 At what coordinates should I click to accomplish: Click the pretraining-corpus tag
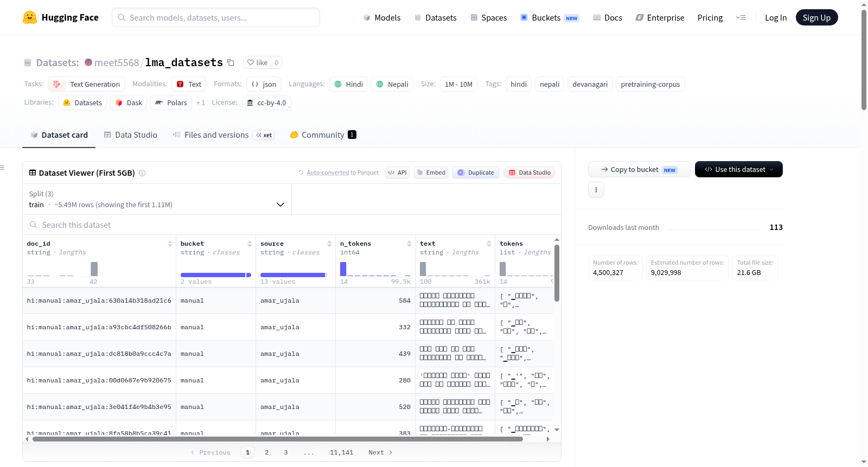coord(650,84)
